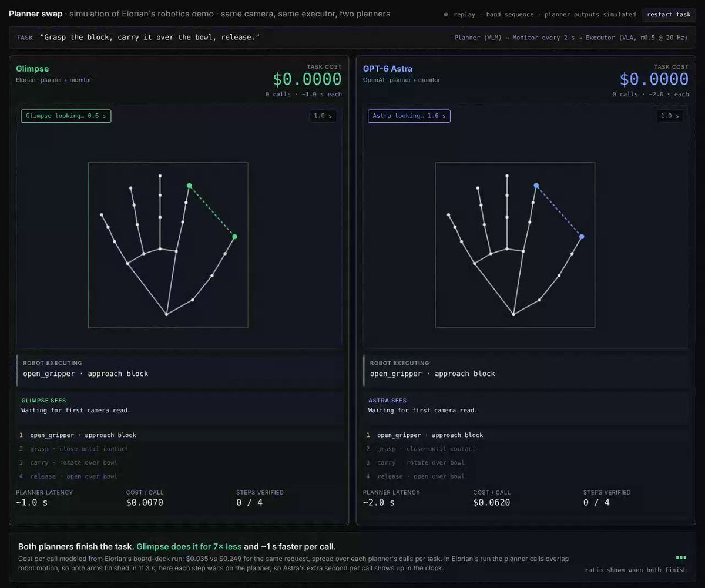Click the blue thumb tip dot

pyautogui.click(x=582, y=237)
